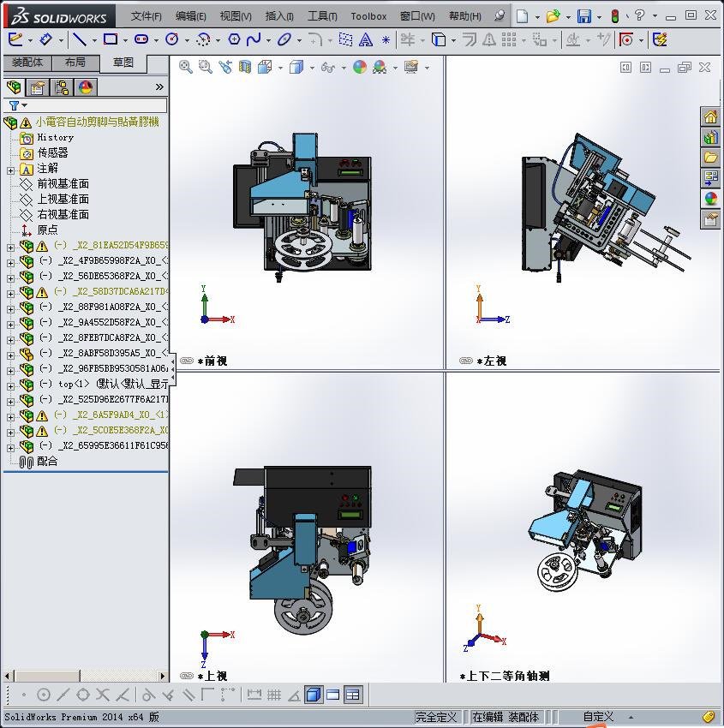Click the Rapid Sketch icon
This screenshot has width=724, height=728.
661,39
